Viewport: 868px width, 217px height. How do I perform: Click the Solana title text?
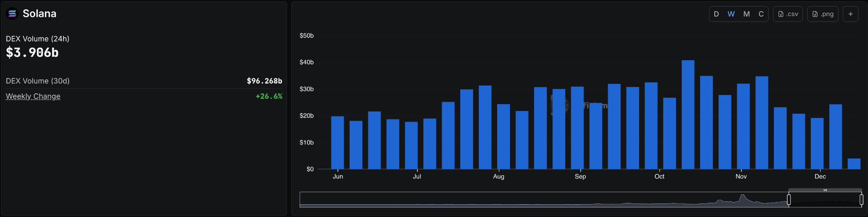point(39,14)
